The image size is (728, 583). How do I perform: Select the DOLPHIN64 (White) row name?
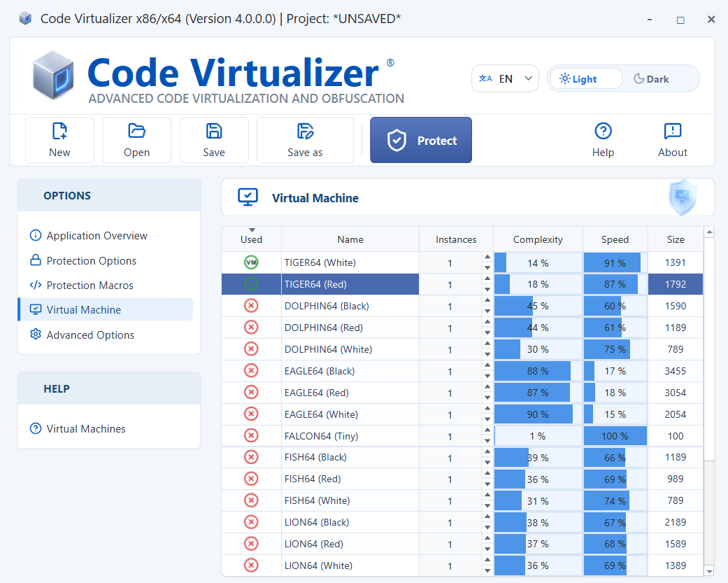click(x=328, y=349)
